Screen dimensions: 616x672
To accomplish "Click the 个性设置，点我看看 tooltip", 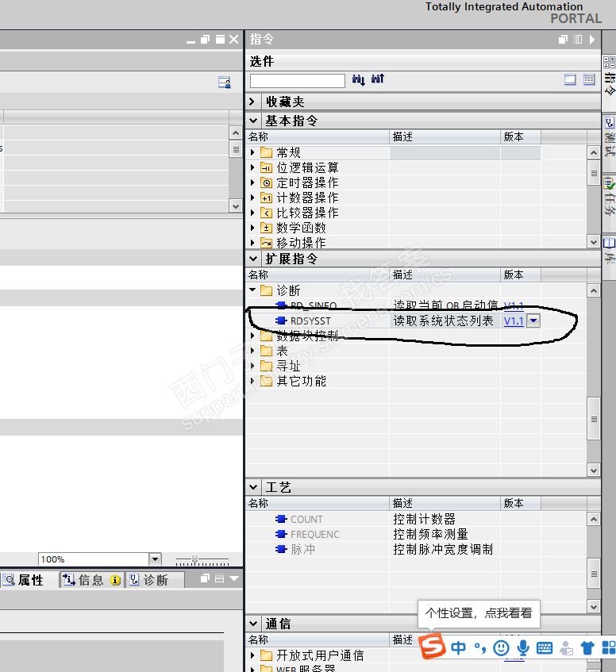I will pyautogui.click(x=479, y=613).
